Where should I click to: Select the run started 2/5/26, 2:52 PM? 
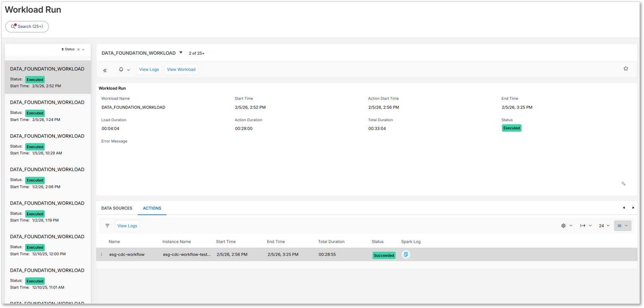(x=48, y=77)
